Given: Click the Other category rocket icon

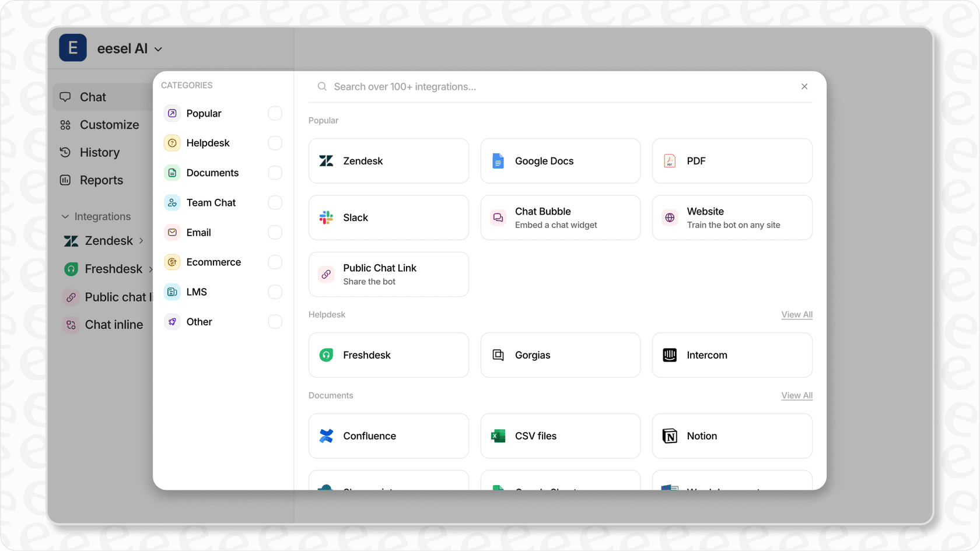Looking at the screenshot, I should tap(172, 321).
